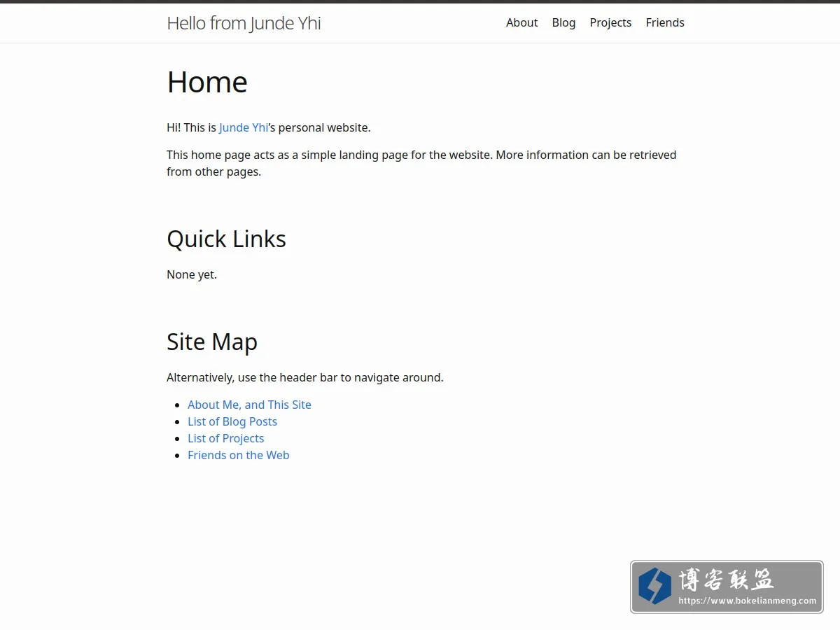Click the Home page heading

tap(207, 82)
